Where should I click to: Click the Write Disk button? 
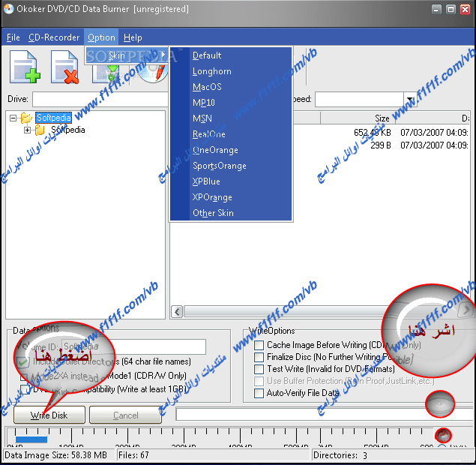(49, 415)
